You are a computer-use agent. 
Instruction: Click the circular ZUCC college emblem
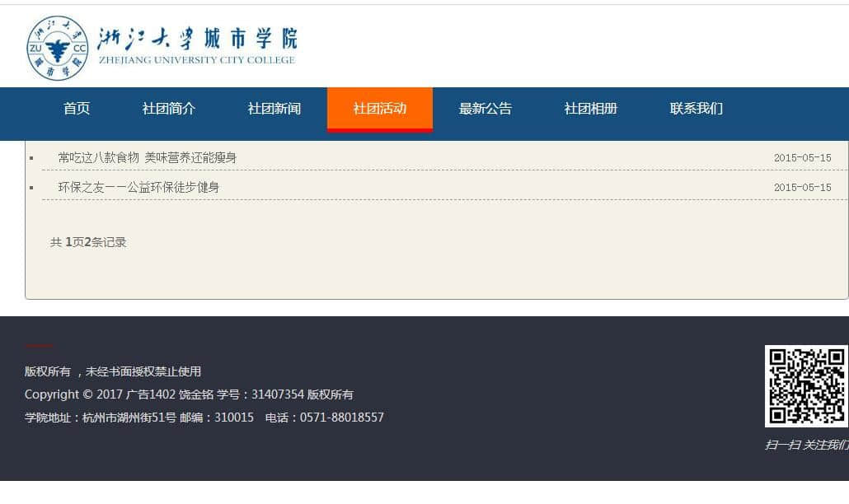click(x=57, y=48)
